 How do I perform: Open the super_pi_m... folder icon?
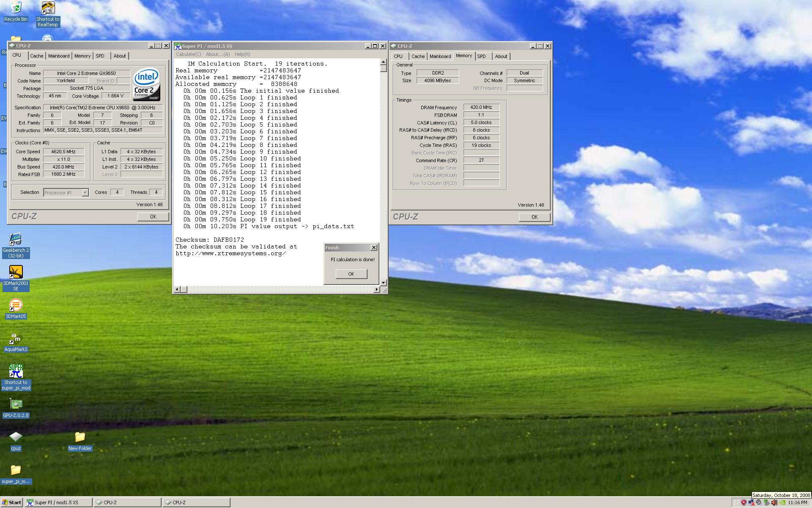tap(16, 474)
